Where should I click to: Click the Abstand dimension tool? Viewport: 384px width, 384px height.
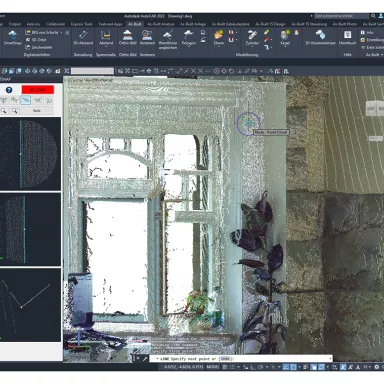pos(106,38)
